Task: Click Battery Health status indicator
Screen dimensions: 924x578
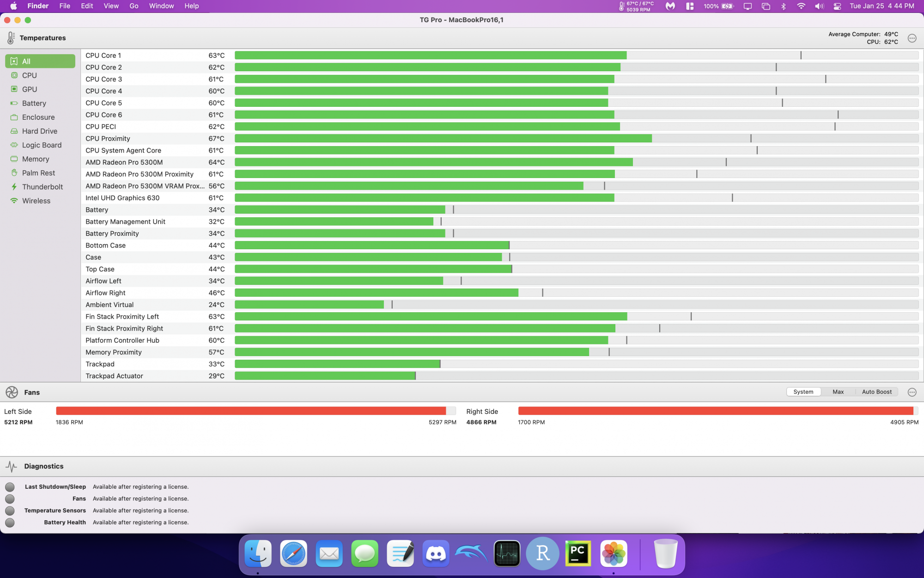Action: coord(10,523)
